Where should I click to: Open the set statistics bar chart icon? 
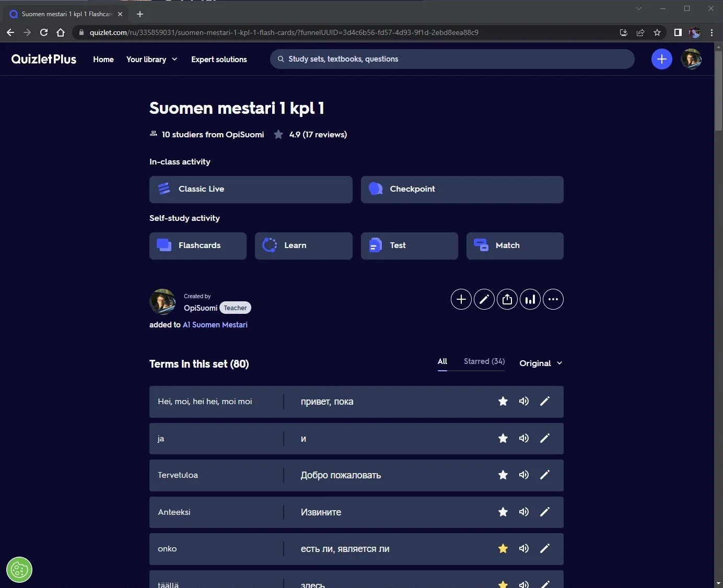(x=530, y=299)
